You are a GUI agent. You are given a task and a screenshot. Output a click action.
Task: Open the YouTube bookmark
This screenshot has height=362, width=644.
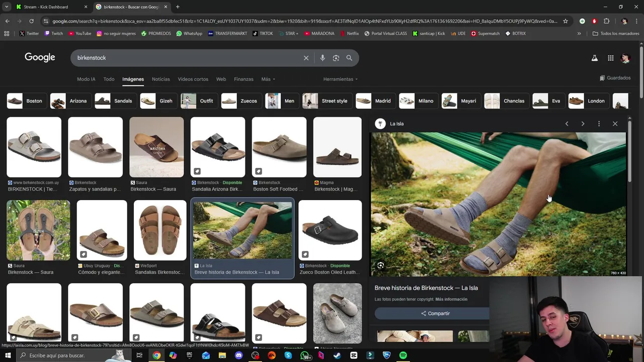pyautogui.click(x=79, y=34)
